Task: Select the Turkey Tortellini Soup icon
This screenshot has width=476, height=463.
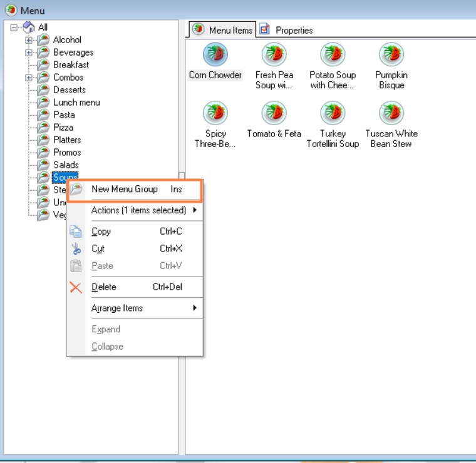Action: click(333, 113)
